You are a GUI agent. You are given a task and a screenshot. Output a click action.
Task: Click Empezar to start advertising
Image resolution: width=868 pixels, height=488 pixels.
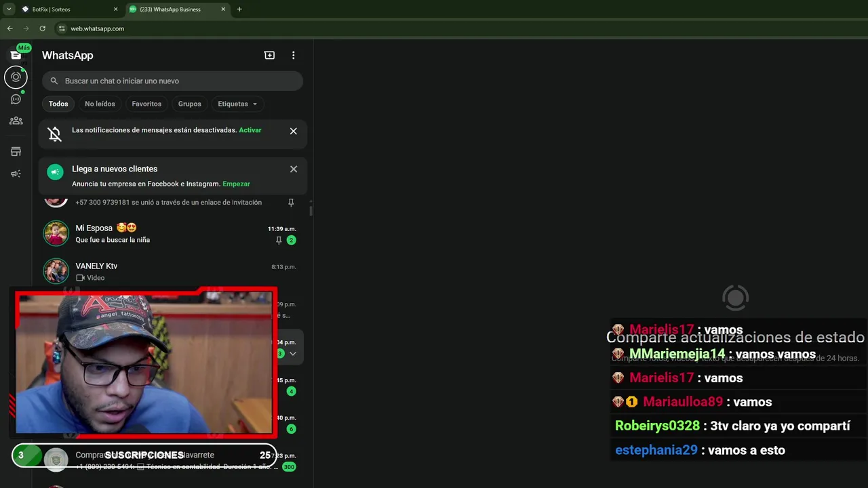[236, 184]
